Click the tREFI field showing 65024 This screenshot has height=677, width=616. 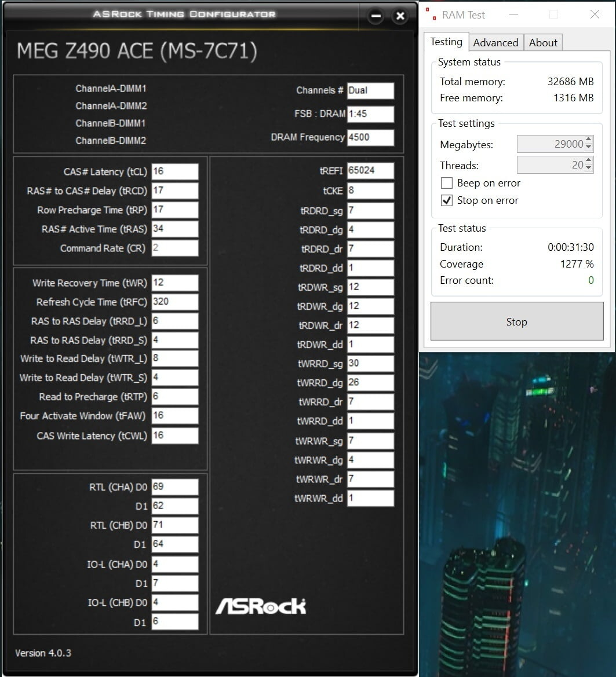pyautogui.click(x=371, y=170)
